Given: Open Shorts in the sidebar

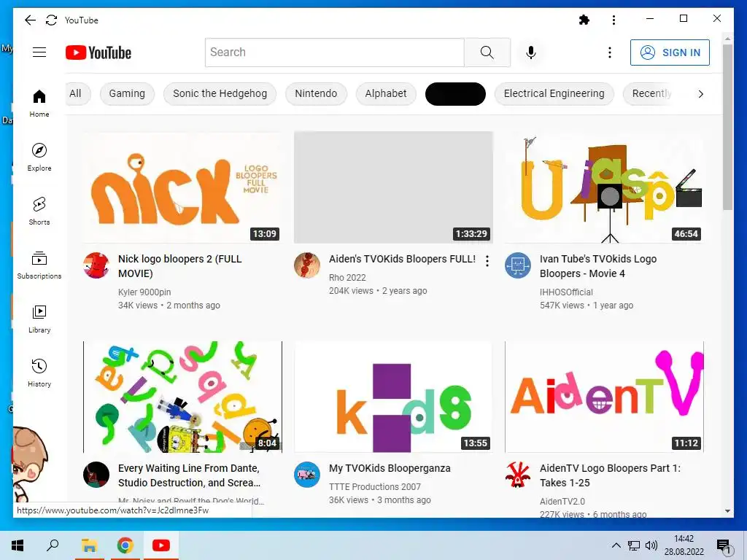Looking at the screenshot, I should (x=39, y=211).
